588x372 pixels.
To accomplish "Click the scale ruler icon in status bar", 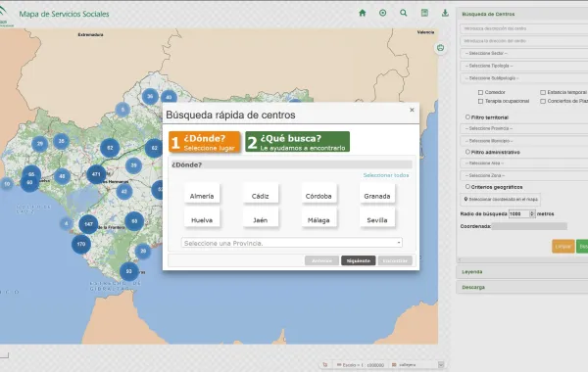I will [x=339, y=364].
